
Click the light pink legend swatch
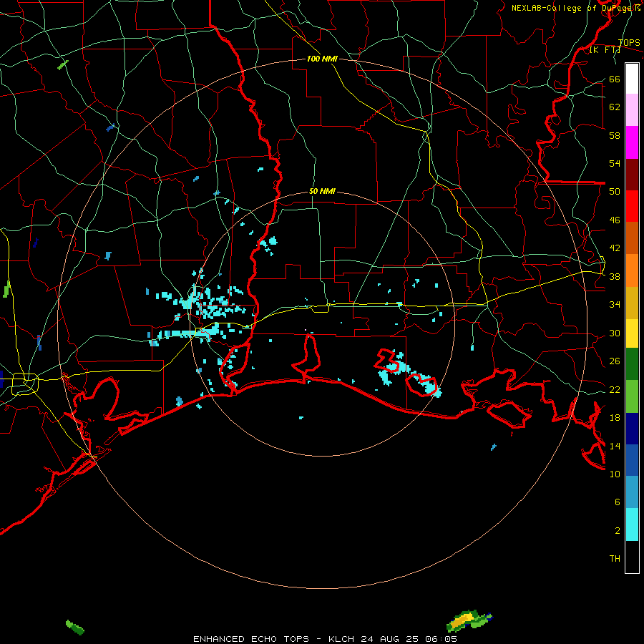click(632, 110)
